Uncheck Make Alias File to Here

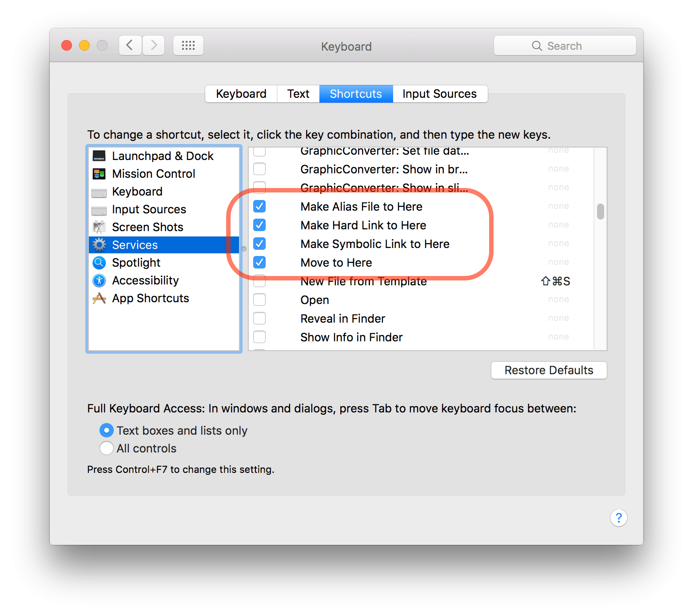259,206
